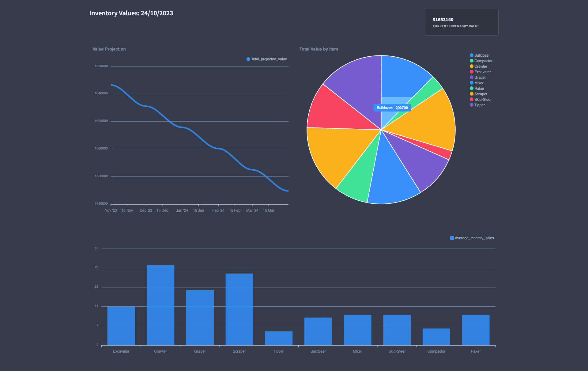The image size is (588, 371).
Task: Toggle Compactor series in pie legend
Action: [481, 61]
